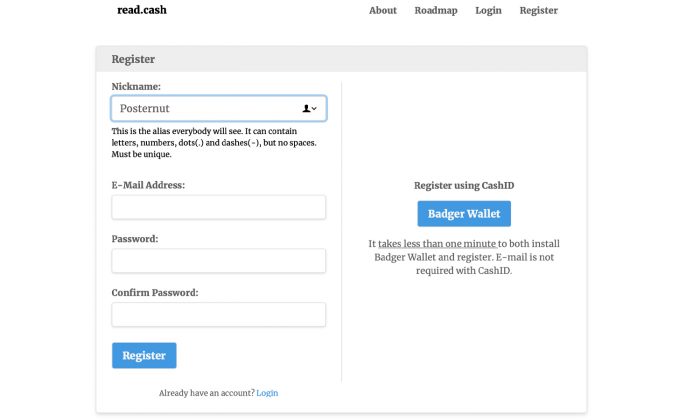700x420 pixels.
Task: Click into the E-Mail Address field
Action: (x=219, y=207)
